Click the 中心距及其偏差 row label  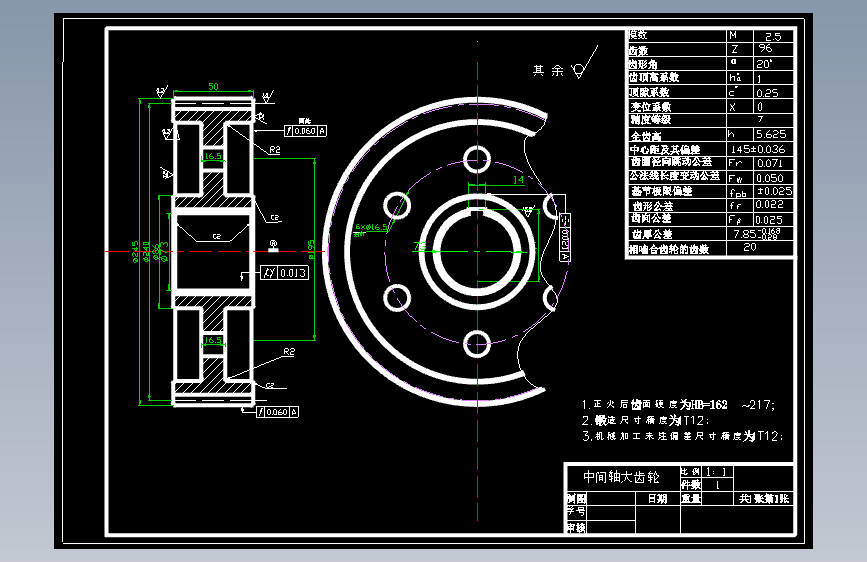click(665, 149)
